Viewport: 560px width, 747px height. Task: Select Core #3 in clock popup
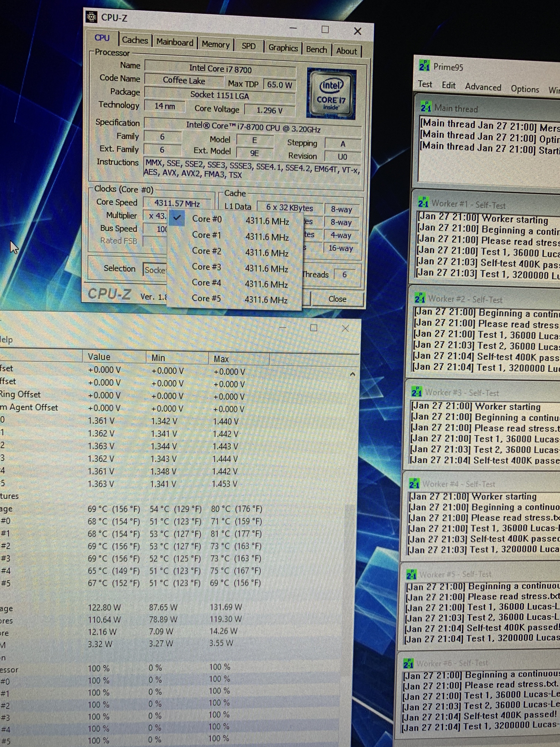pyautogui.click(x=235, y=268)
